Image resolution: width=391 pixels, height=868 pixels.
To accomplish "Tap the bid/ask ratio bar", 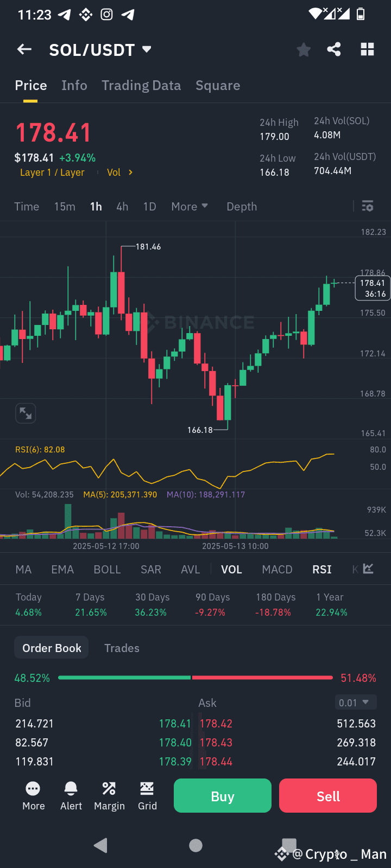I will click(195, 678).
